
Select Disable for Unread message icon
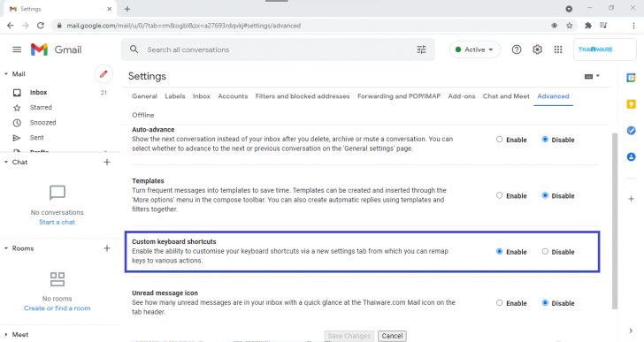tap(545, 302)
